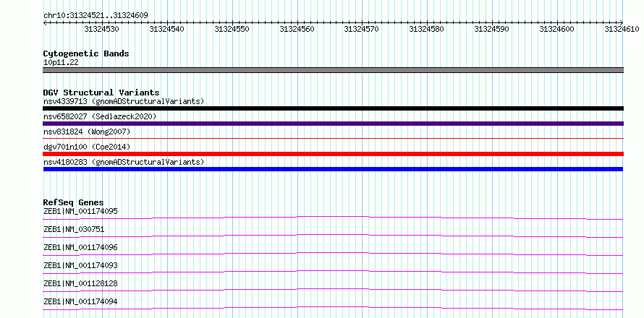
Task: Click ruler tick label 31324610
Action: [x=622, y=29]
